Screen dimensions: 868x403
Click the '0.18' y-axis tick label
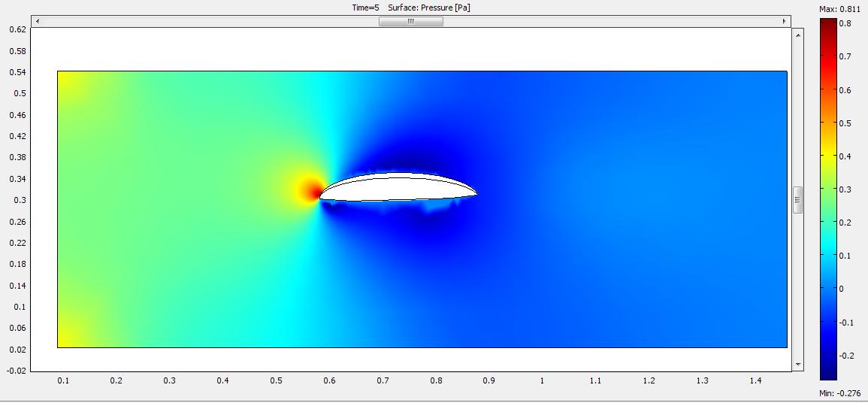(x=18, y=264)
